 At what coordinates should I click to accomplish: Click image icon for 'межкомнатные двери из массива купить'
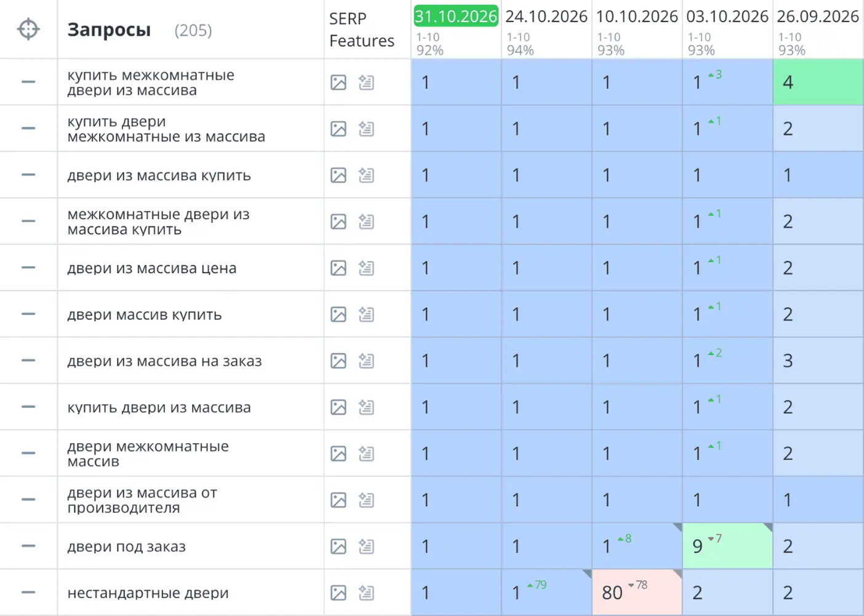pyautogui.click(x=338, y=221)
